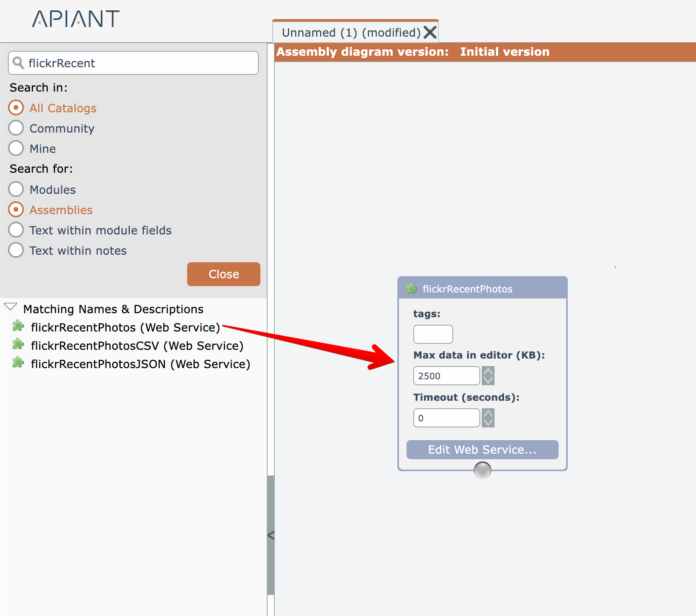Click the APIANT logo
The image size is (696, 616).
(76, 19)
